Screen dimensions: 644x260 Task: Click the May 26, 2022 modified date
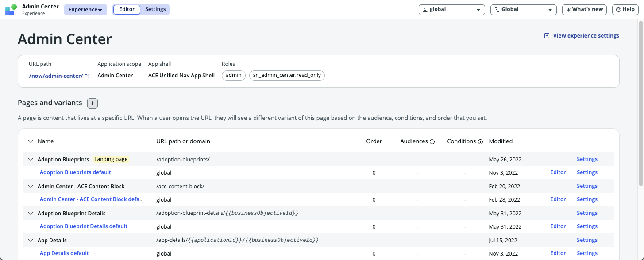[505, 160]
